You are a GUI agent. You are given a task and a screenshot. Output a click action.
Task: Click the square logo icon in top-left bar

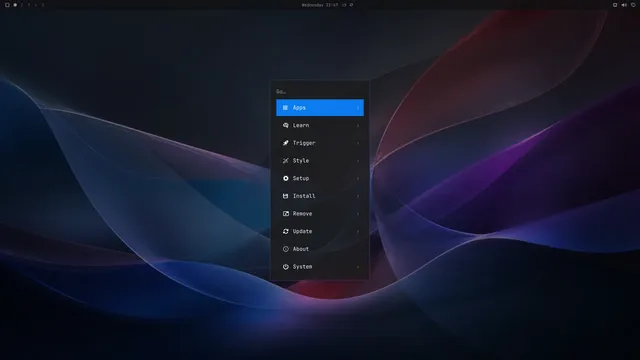coord(7,5)
